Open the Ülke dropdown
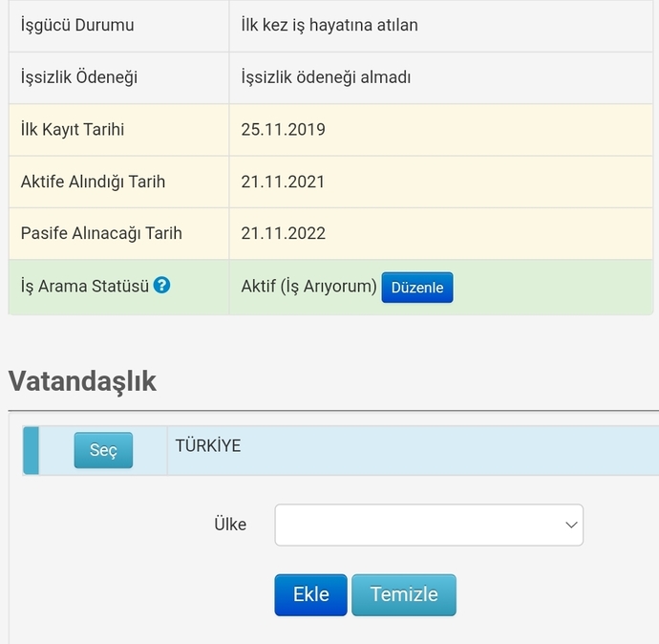The width and height of the screenshot is (659, 644). (x=429, y=525)
